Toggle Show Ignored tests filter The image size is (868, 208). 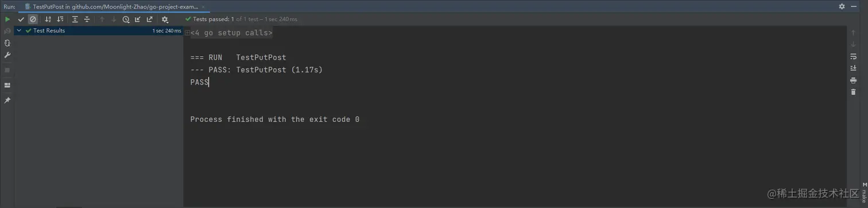(33, 20)
